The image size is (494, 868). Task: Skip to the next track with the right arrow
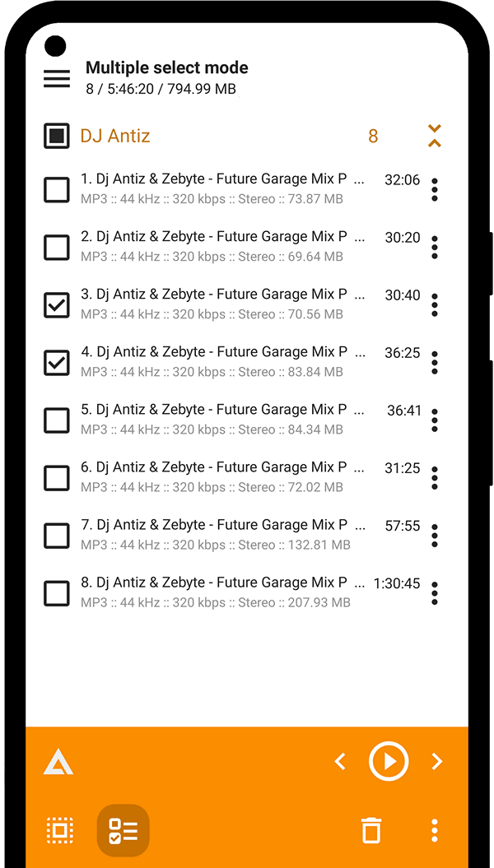coord(437,761)
